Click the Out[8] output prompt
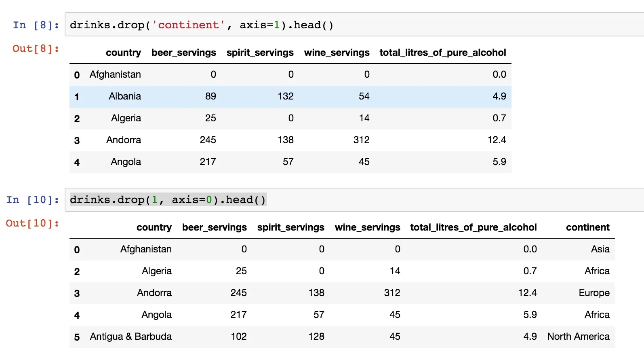 36,49
